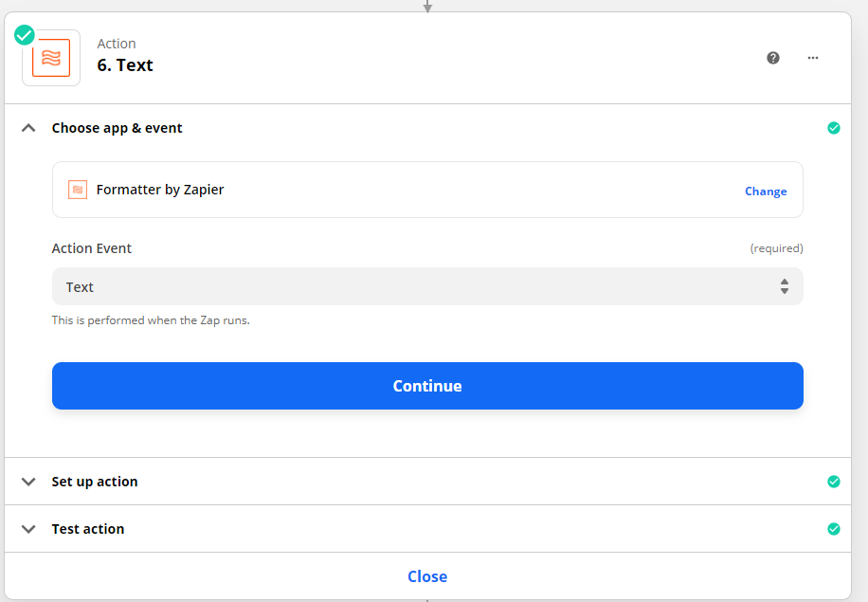Click green checkmark badge on the step icon
The image size is (868, 602).
25,35
